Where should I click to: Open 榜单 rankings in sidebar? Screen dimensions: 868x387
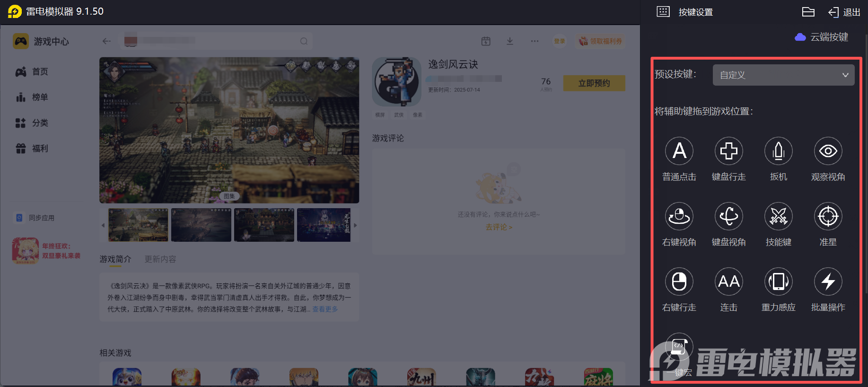pos(32,97)
